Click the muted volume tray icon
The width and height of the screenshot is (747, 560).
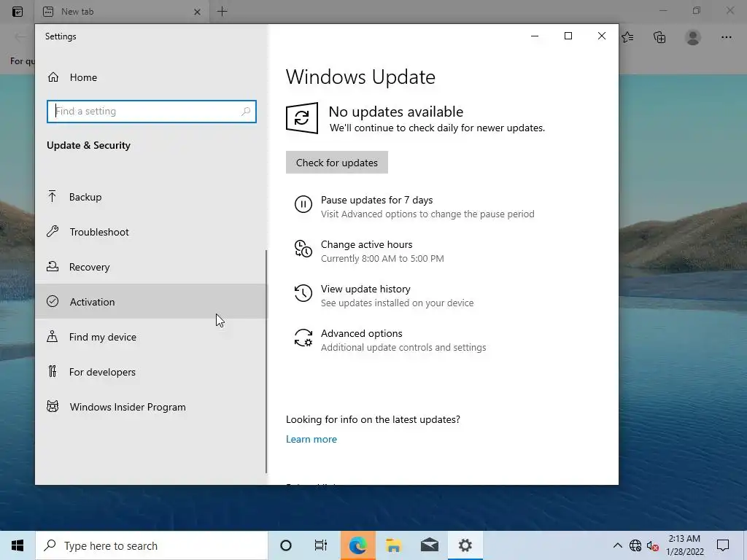(653, 545)
